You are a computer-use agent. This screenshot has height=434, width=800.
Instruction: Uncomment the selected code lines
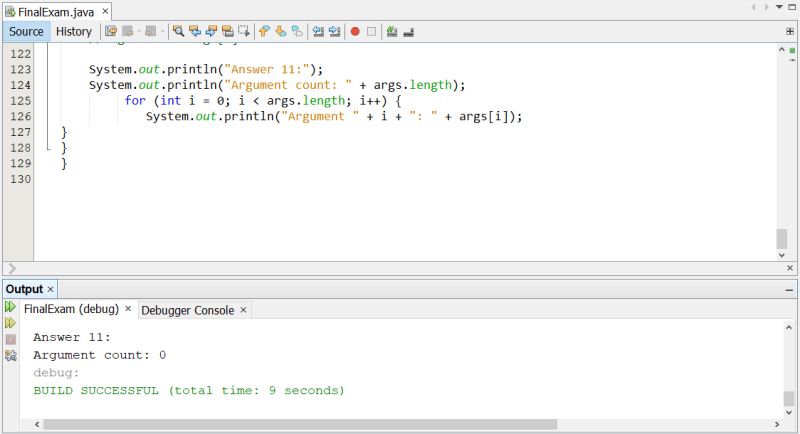pos(408,32)
